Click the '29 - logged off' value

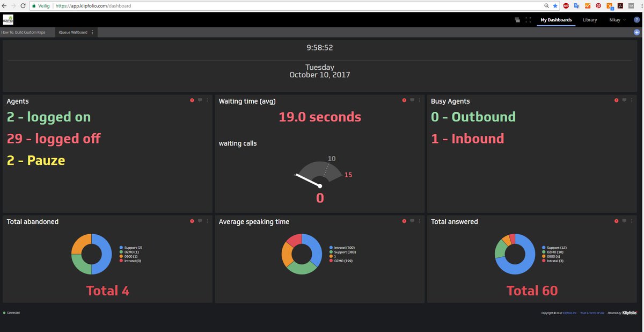coord(54,139)
